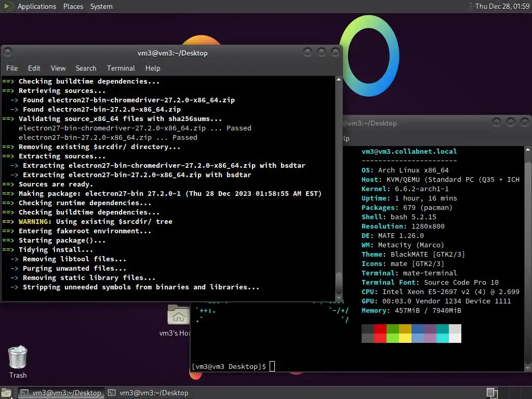Click the 'Terminal Font: Source Code Pro 10' line

(430, 282)
